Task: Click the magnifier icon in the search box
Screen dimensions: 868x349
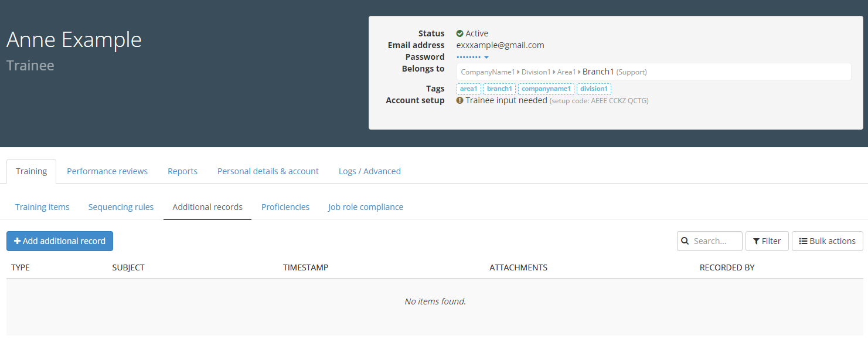Action: tap(685, 241)
